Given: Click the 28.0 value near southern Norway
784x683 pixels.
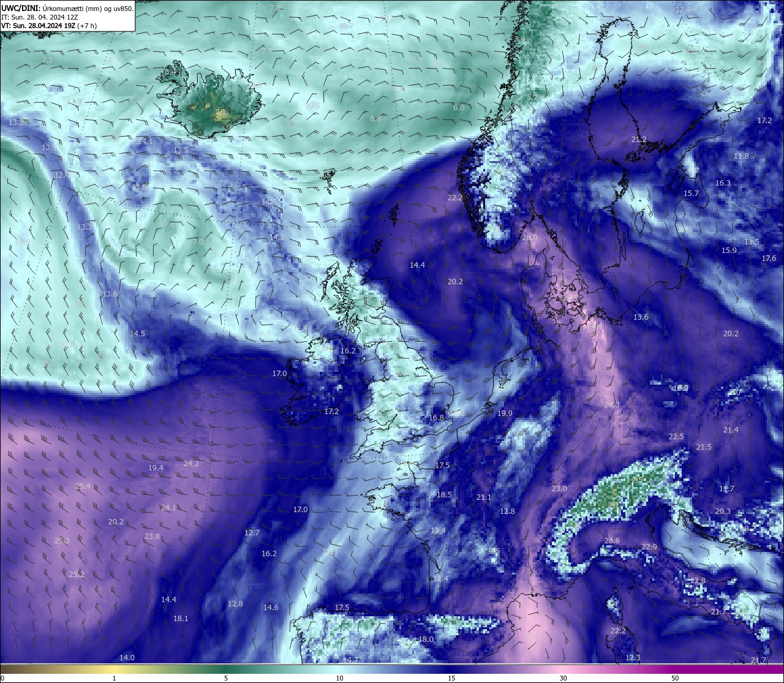Looking at the screenshot, I should pyautogui.click(x=529, y=237).
